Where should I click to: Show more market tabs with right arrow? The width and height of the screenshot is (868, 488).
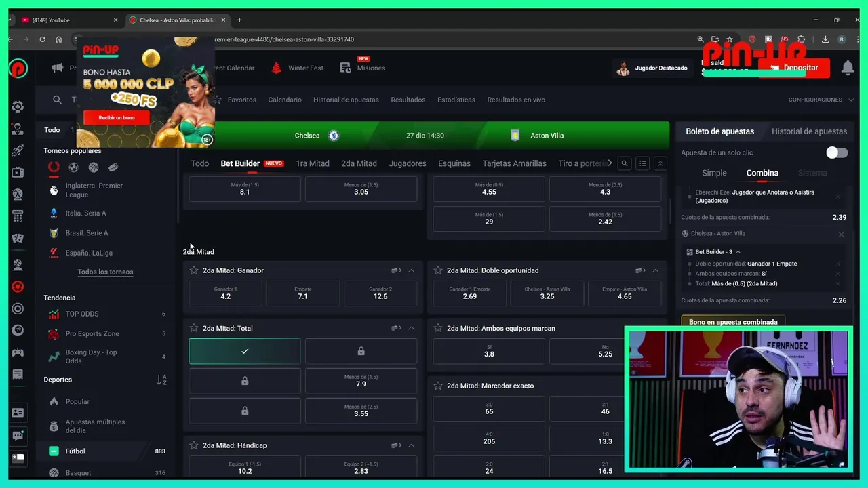pos(610,163)
